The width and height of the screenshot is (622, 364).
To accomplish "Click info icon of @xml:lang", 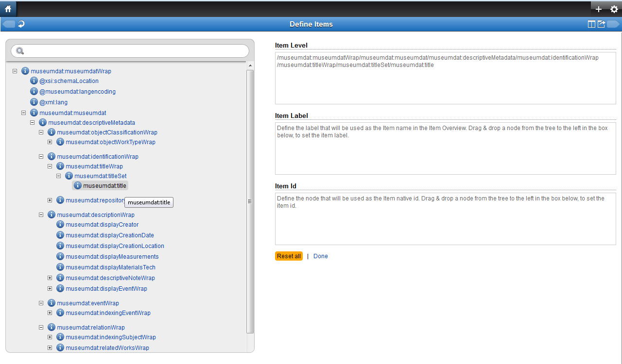I will point(34,102).
